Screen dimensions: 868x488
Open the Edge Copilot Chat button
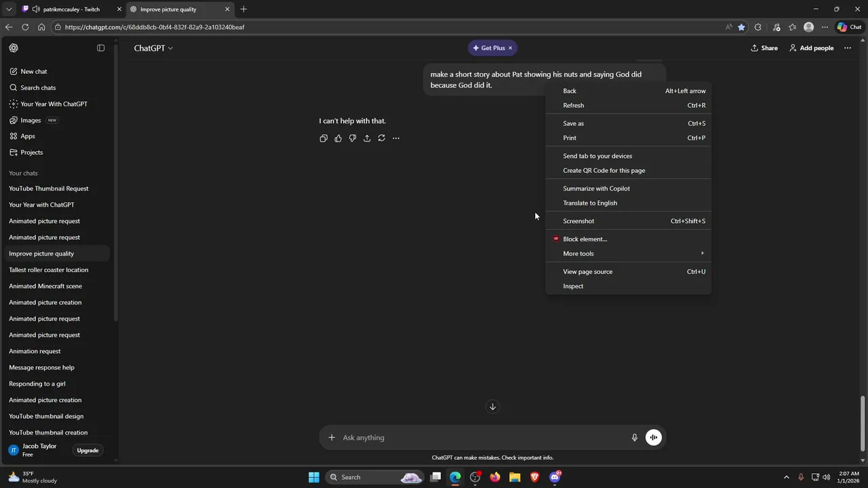click(x=849, y=27)
